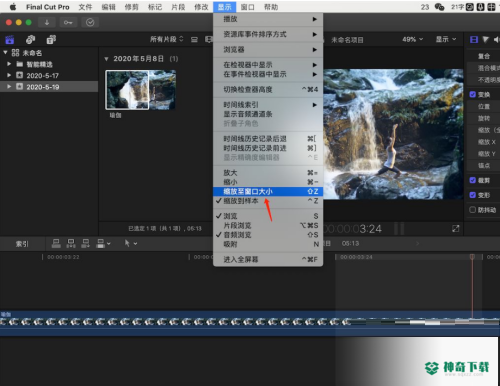Toggle filmstrip/list view icon in browser
The image size is (500, 386).
[194, 40]
